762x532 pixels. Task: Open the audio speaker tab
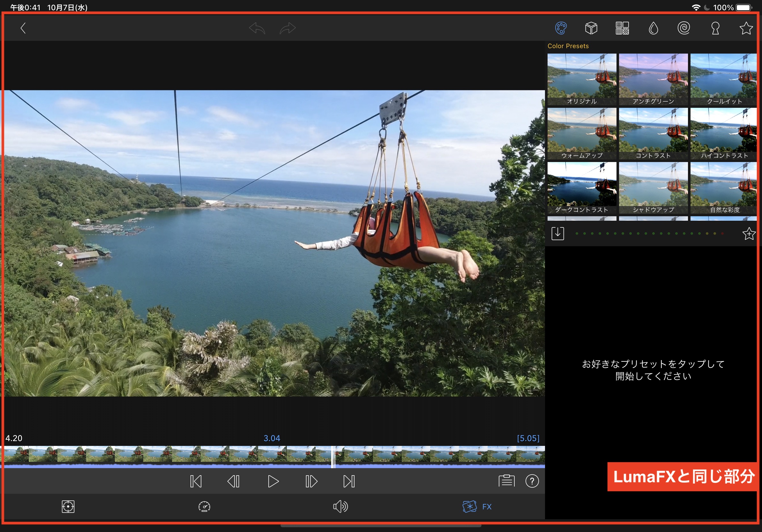click(340, 506)
